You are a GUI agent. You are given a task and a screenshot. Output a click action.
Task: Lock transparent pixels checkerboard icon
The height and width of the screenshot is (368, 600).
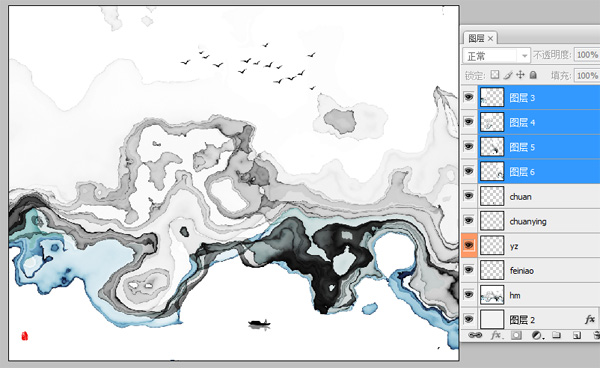[x=495, y=75]
